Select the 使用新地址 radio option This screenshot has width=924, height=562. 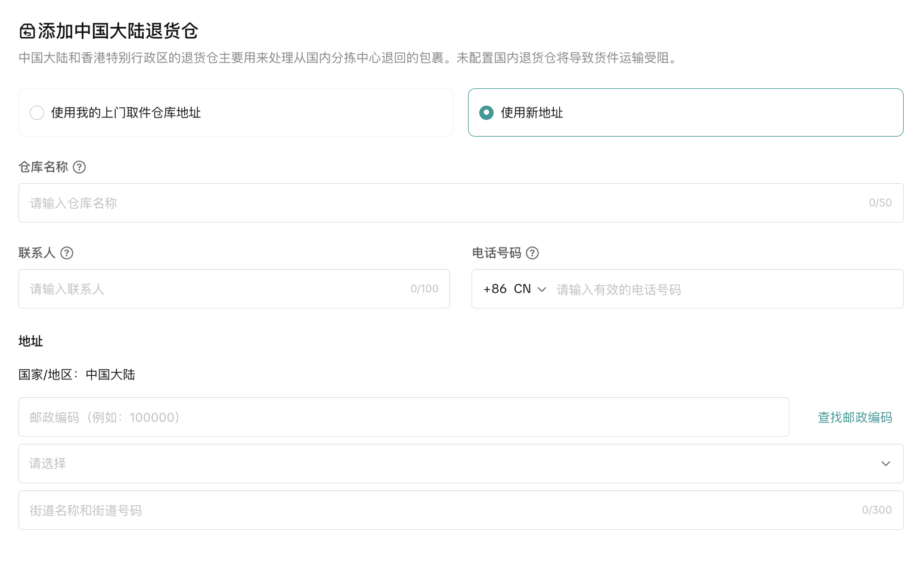[x=486, y=113]
